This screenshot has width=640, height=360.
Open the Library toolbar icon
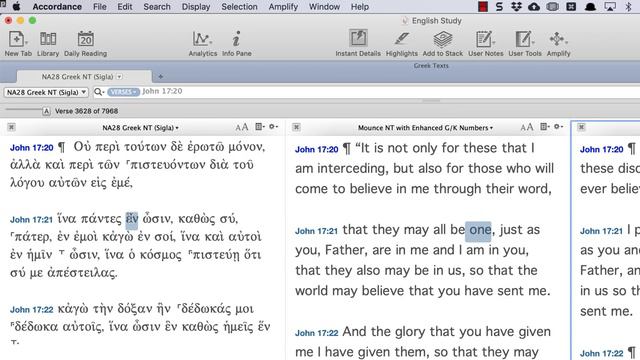pyautogui.click(x=48, y=43)
